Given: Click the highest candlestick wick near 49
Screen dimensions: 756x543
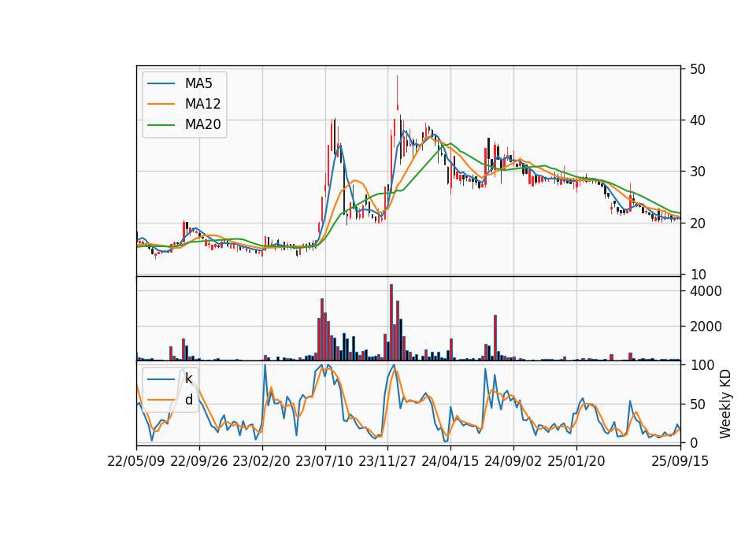Looking at the screenshot, I should click(x=397, y=93).
